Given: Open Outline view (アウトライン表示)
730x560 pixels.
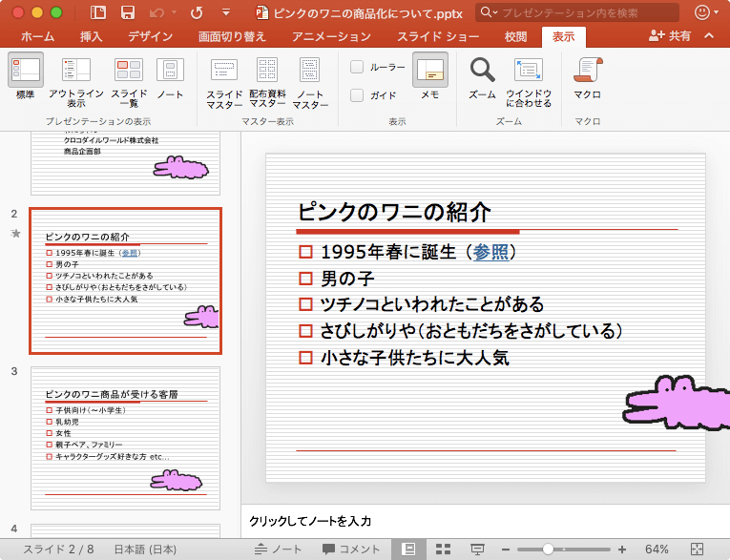Looking at the screenshot, I should 76,82.
